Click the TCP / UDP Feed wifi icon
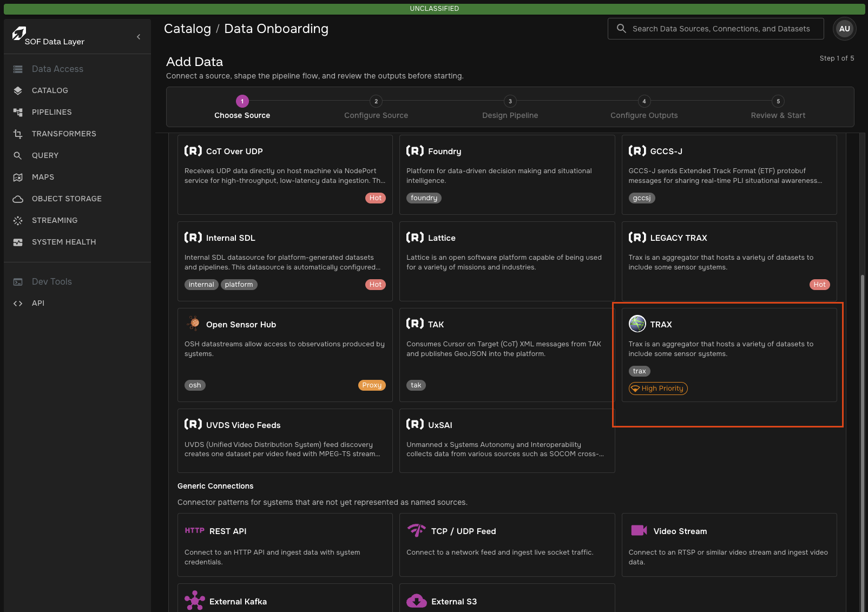Viewport: 868px width, 612px height. pos(417,530)
